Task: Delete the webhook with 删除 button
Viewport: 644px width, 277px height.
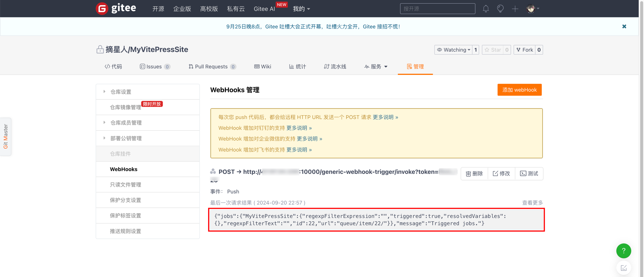Action: (474, 173)
